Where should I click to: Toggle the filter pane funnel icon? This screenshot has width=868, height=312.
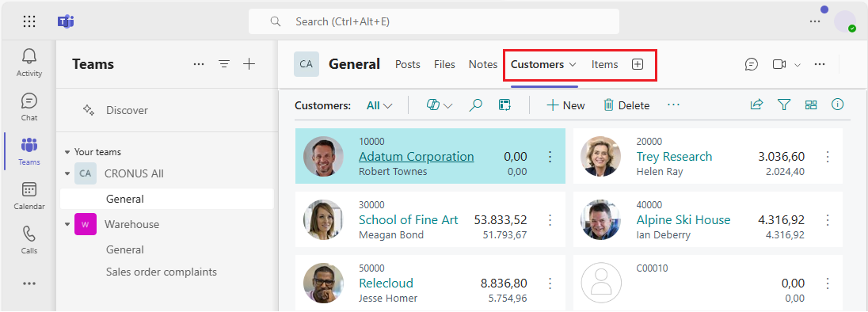pos(784,105)
